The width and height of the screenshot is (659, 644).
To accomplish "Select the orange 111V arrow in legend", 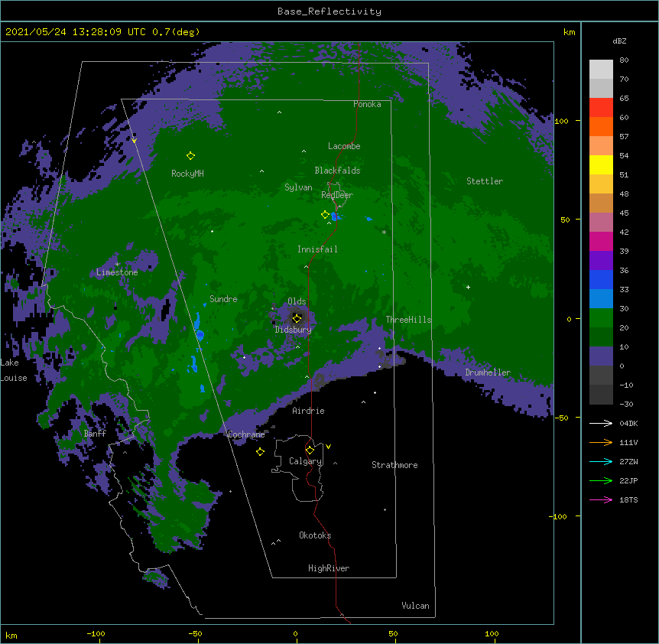I will point(601,442).
